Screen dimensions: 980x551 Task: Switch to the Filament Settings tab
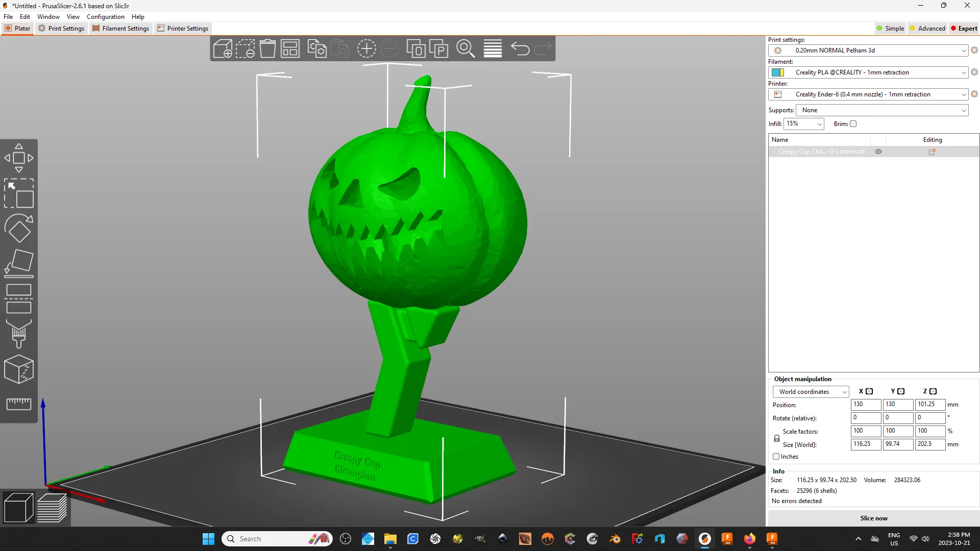click(x=121, y=29)
